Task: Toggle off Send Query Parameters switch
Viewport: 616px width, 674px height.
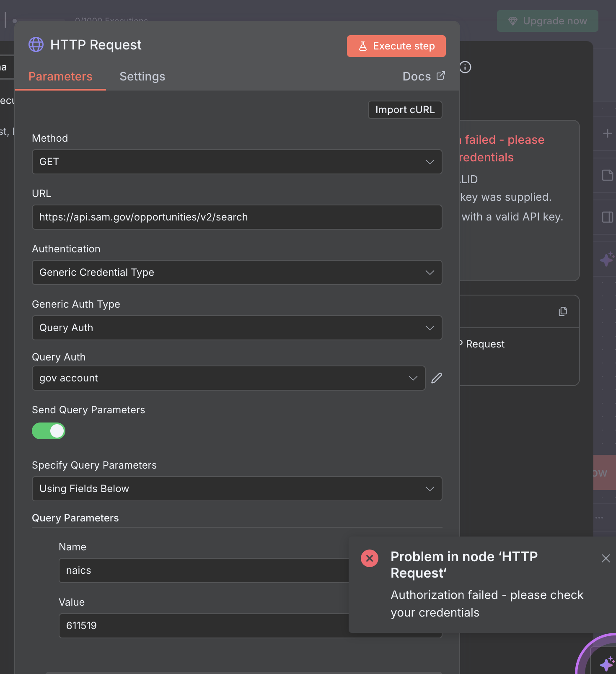Action: tap(49, 431)
